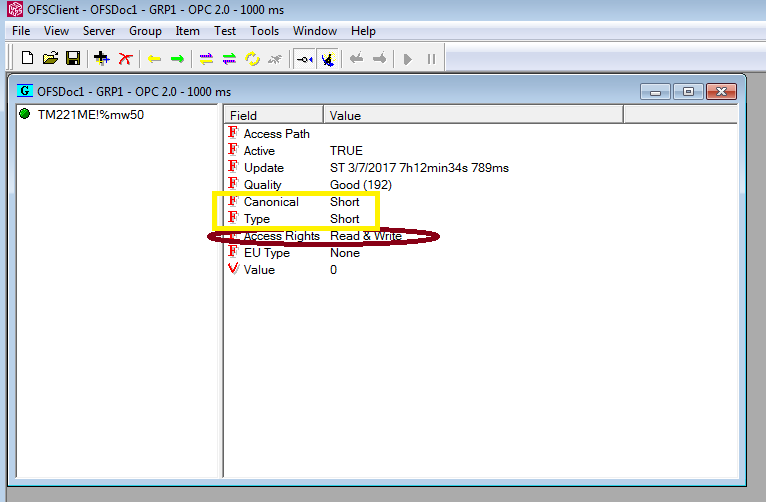
Task: Open the Tools menu
Action: (264, 31)
